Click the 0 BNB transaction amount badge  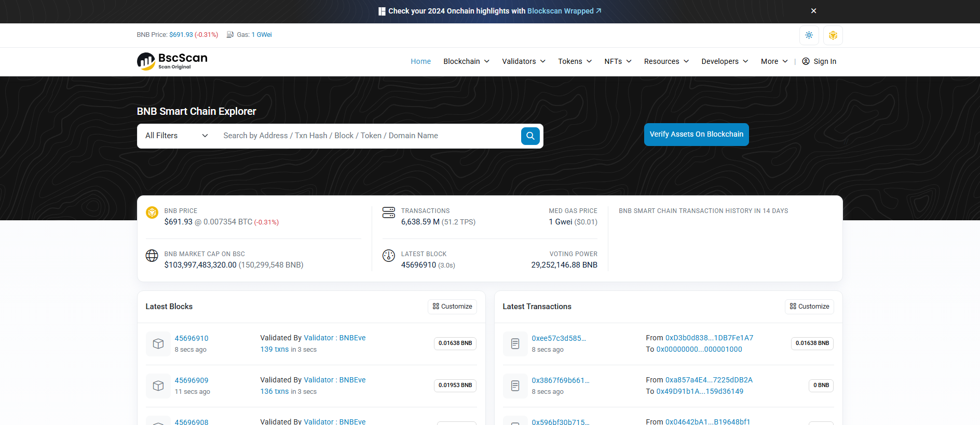[821, 386]
